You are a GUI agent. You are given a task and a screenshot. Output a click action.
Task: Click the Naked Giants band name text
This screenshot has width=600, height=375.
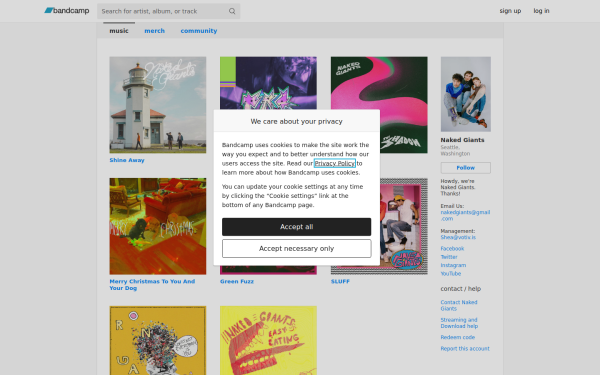pos(462,140)
